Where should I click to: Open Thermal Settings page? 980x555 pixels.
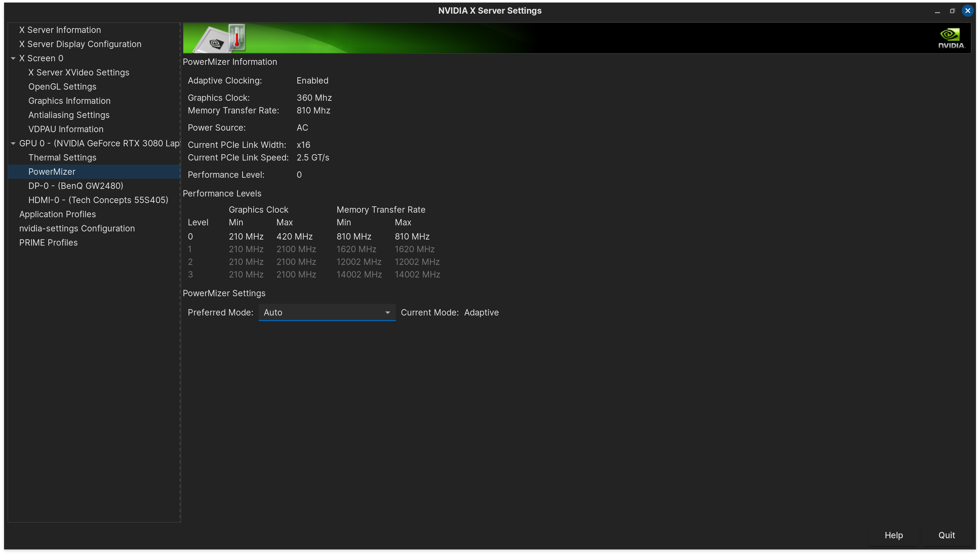63,157
